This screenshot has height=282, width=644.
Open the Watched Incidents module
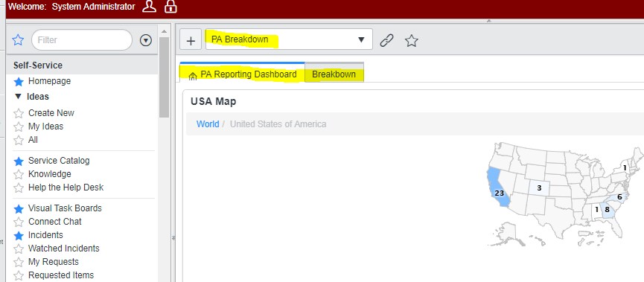coord(64,249)
